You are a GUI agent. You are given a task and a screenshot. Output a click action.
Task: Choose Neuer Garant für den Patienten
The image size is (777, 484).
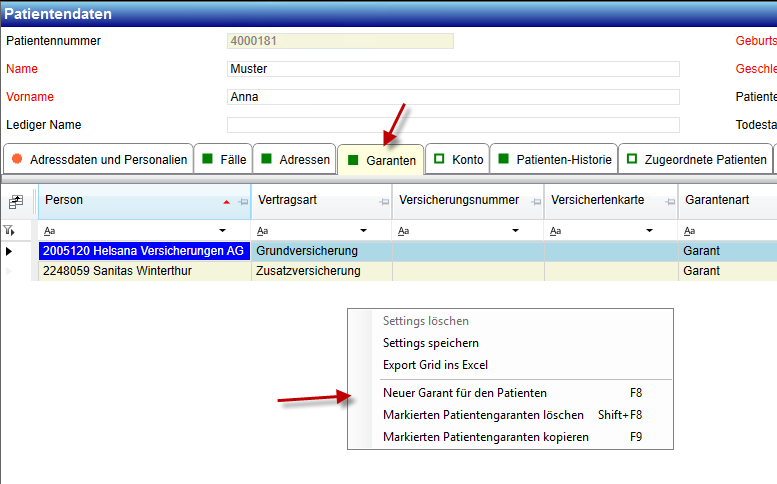[510, 393]
